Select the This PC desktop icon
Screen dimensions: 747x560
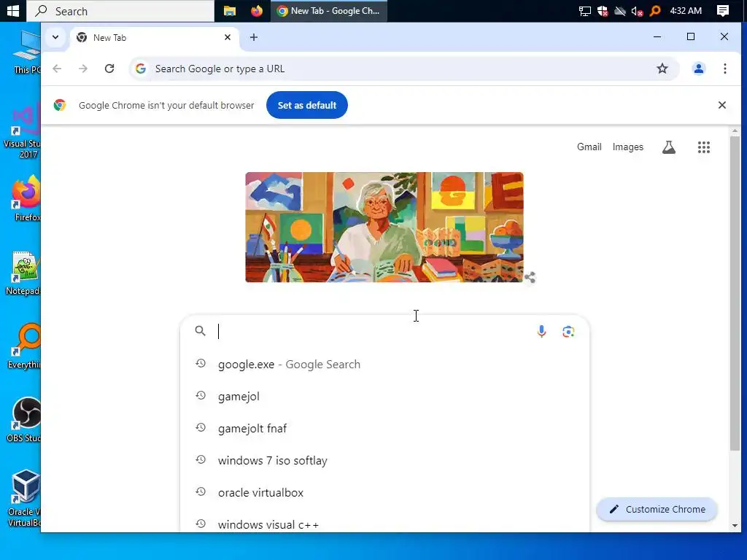coord(26,52)
